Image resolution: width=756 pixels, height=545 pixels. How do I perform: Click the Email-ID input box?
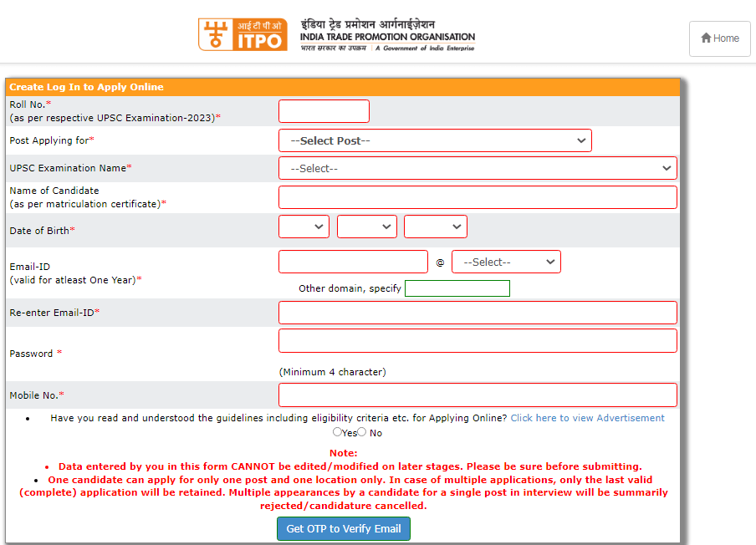click(351, 262)
